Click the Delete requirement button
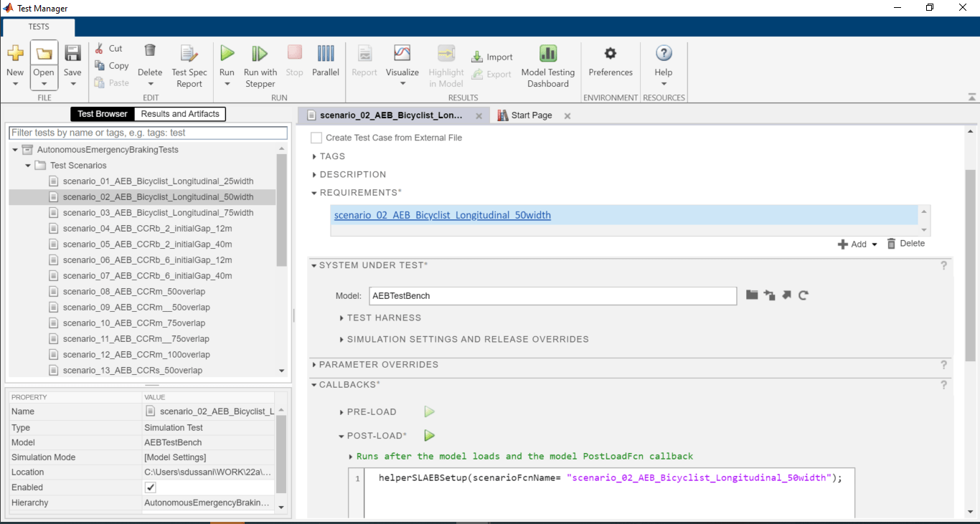 pyautogui.click(x=905, y=244)
